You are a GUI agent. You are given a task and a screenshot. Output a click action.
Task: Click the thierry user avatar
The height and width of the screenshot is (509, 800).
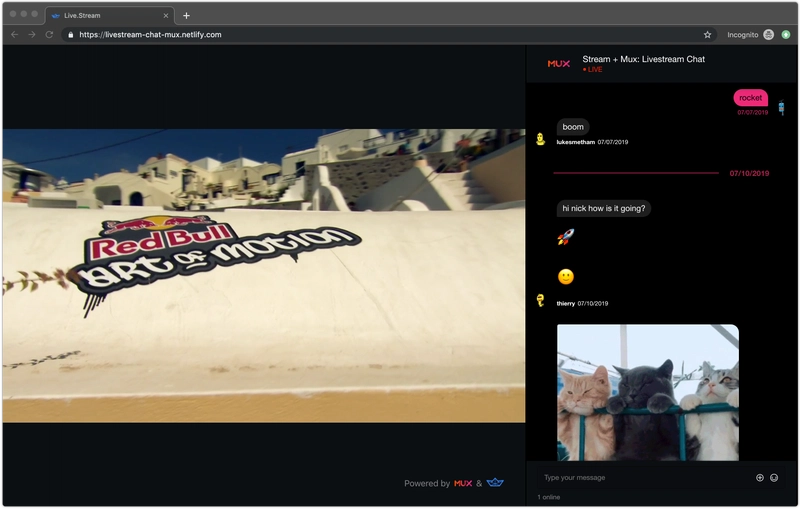pos(541,300)
